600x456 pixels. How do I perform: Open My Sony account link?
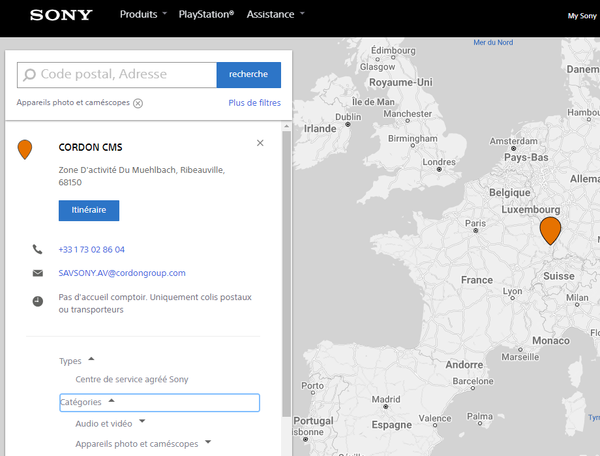click(581, 16)
